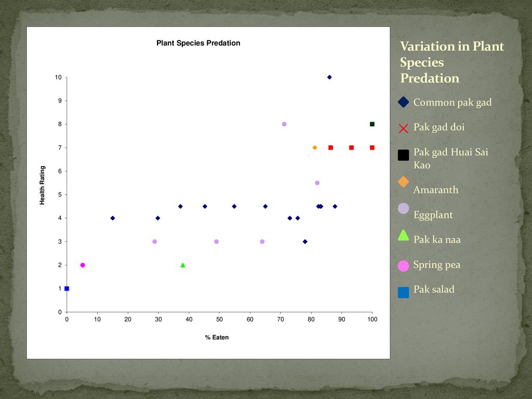
Task: Select the black square Pak gad Huai Sai Kao icon
Action: click(x=403, y=155)
